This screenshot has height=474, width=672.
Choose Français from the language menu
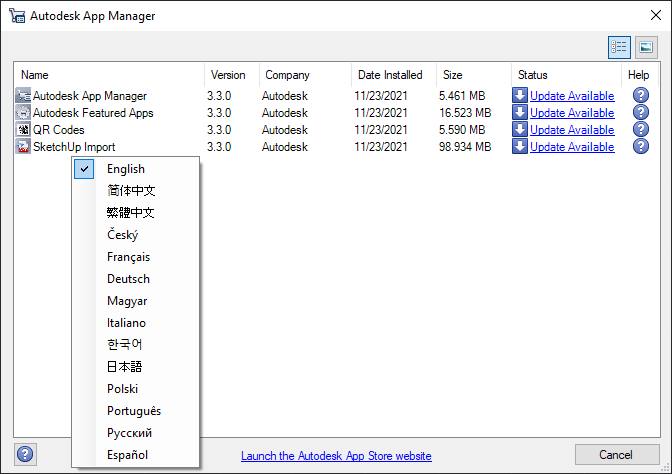click(x=129, y=257)
